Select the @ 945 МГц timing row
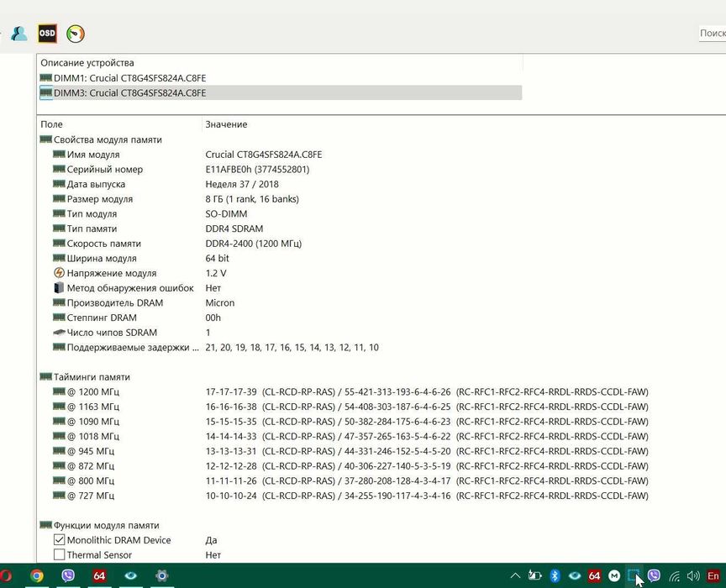This screenshot has height=588, width=726. (350, 450)
